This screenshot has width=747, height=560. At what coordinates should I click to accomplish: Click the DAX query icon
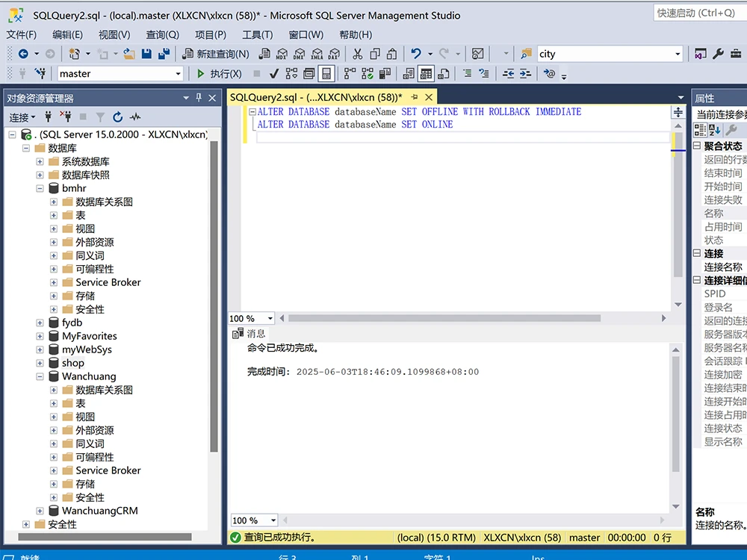click(334, 54)
